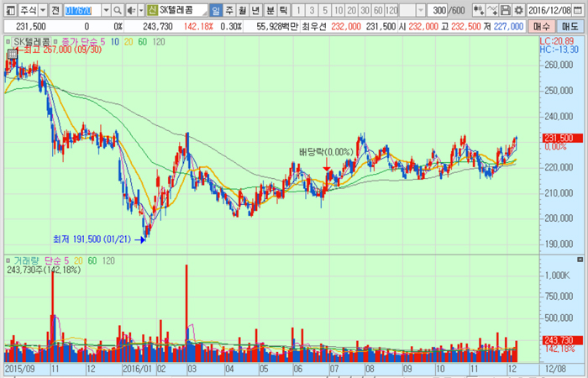The image size is (588, 378).
Task: Click the leftmost toolbar panel icon
Action: 8,11
